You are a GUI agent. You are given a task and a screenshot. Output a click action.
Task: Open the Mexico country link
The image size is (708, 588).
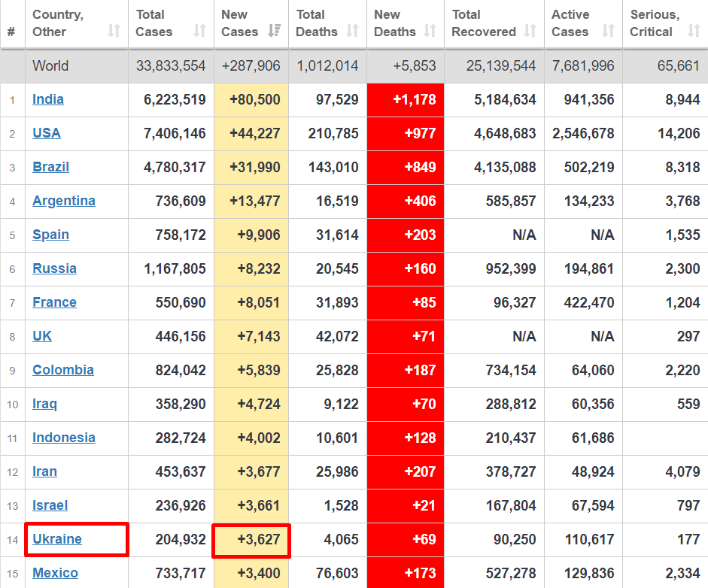point(55,573)
